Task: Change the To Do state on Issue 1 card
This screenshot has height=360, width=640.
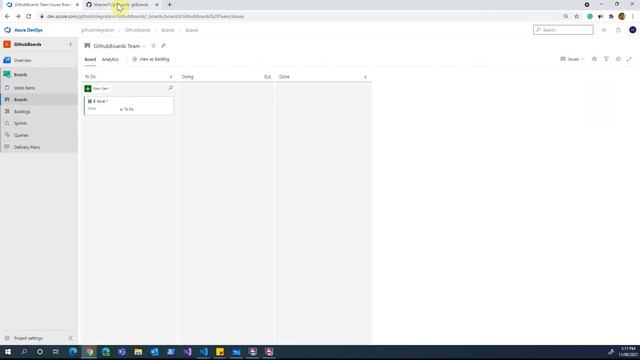Action: (x=127, y=109)
